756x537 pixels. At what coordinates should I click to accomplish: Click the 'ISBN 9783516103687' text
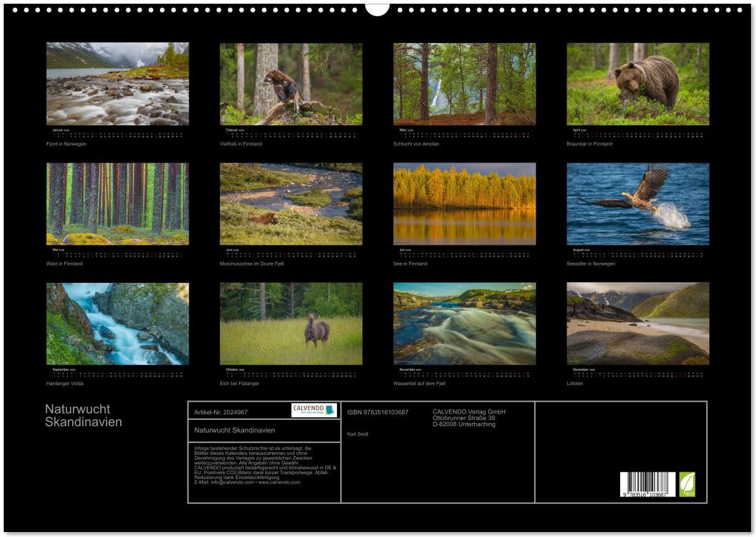pos(377,412)
